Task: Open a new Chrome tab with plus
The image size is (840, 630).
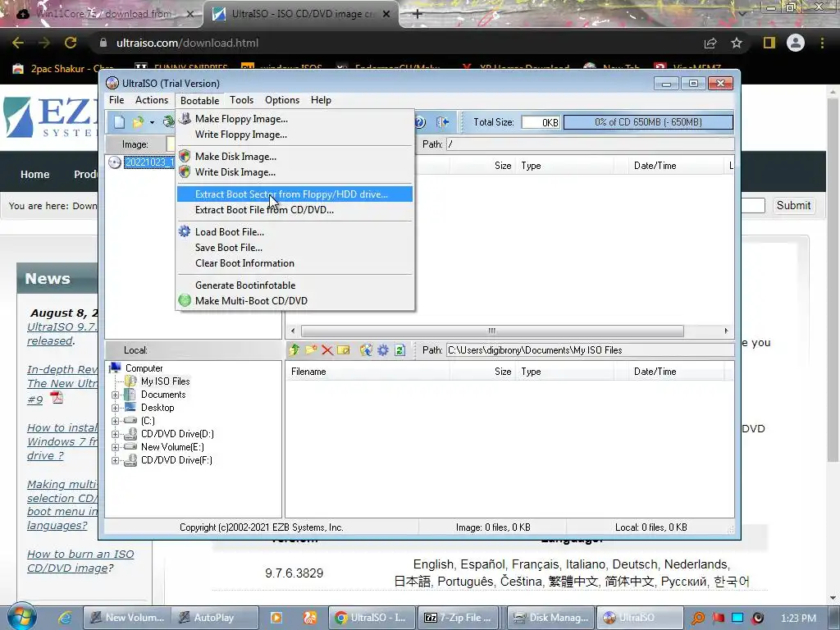Action: pos(418,14)
